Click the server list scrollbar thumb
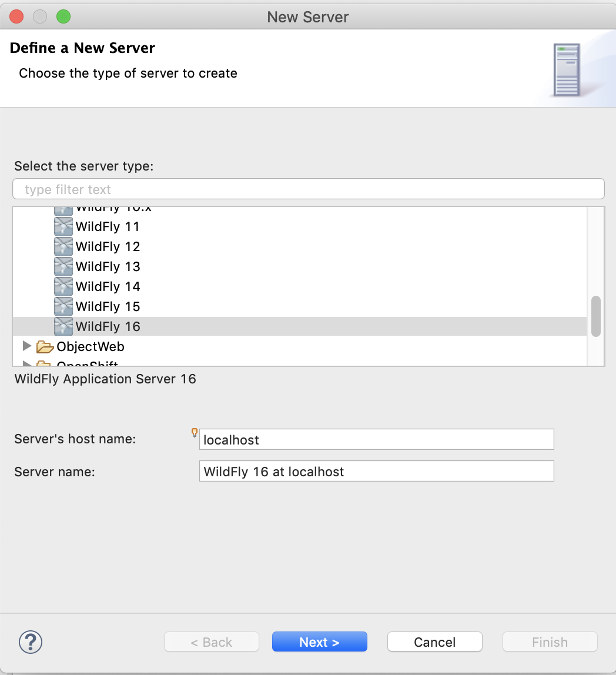 pyautogui.click(x=595, y=316)
